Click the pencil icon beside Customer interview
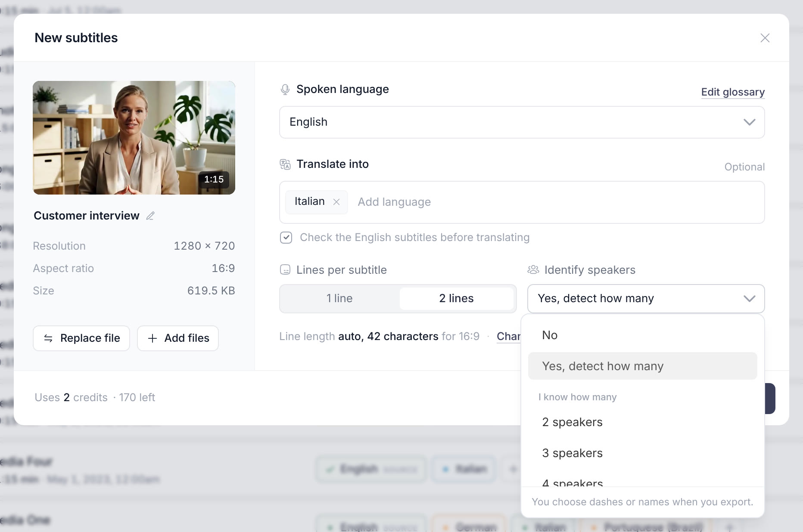 coord(150,216)
